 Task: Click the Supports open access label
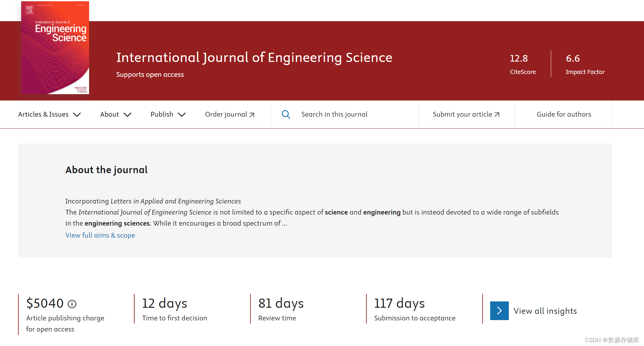(x=150, y=75)
